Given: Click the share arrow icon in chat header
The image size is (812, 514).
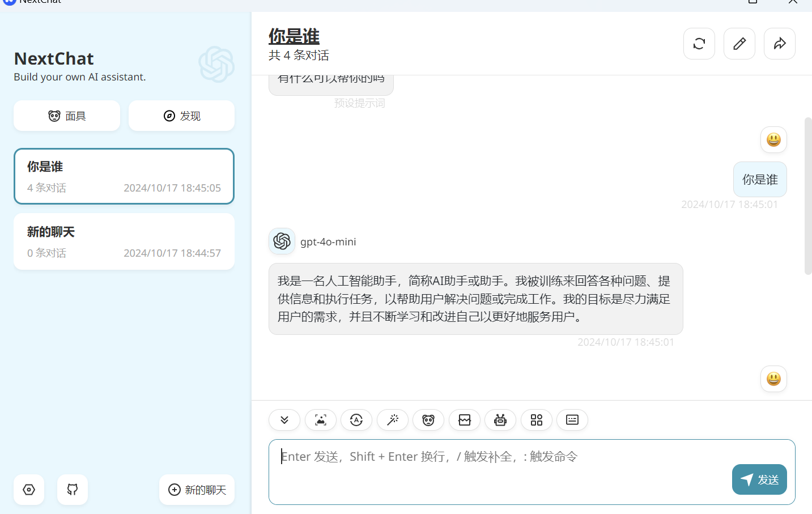Looking at the screenshot, I should tap(779, 44).
